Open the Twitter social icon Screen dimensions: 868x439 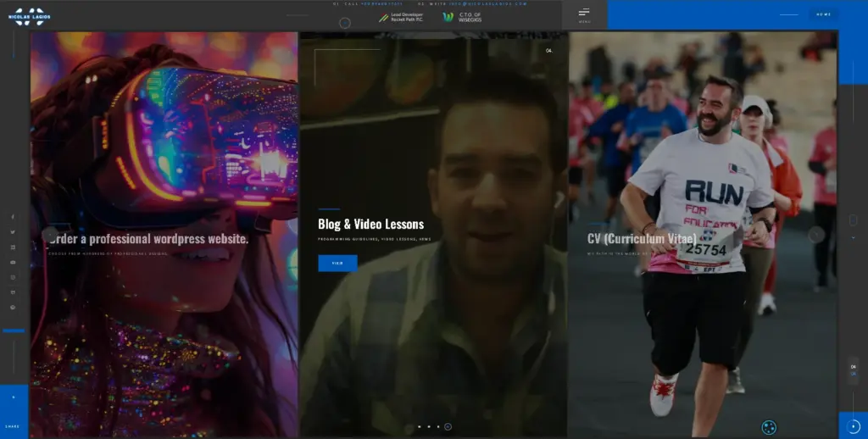13,232
